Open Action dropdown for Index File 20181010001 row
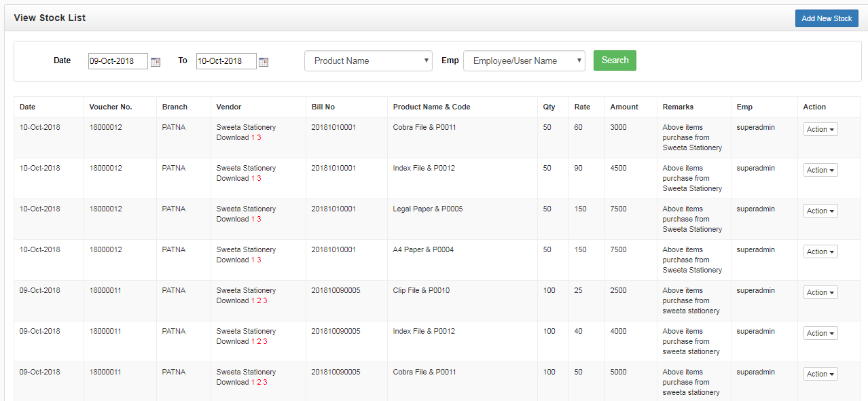868x401 pixels. tap(820, 170)
